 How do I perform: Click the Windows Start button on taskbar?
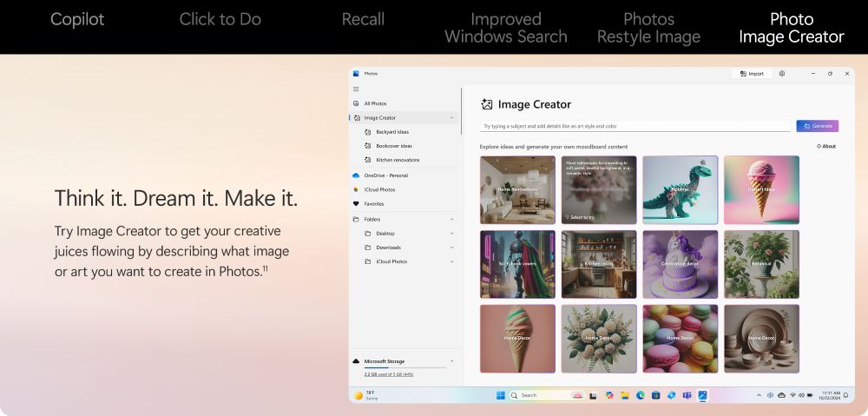click(x=501, y=395)
